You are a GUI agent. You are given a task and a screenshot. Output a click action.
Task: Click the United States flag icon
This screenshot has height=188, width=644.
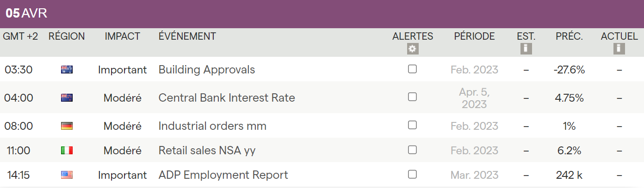tap(67, 175)
